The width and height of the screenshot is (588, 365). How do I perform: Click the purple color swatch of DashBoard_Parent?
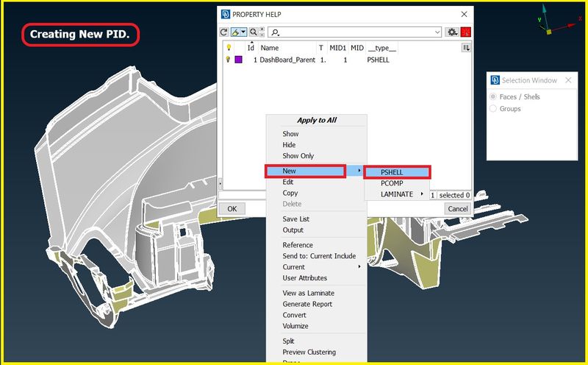(x=238, y=60)
